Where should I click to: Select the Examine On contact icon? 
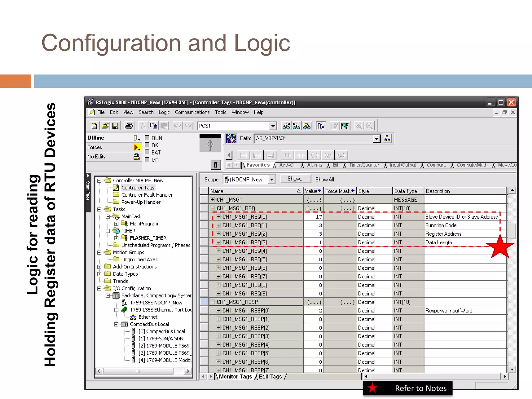click(287, 155)
